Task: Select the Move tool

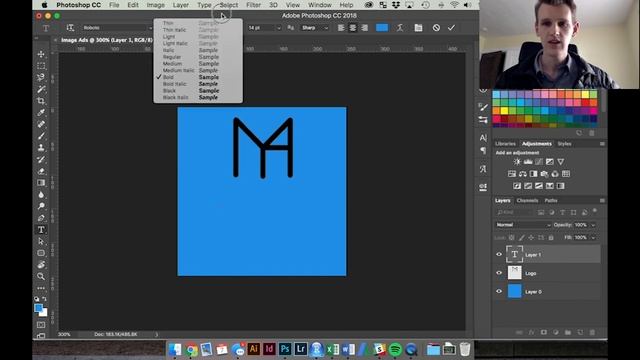Action: 41,54
